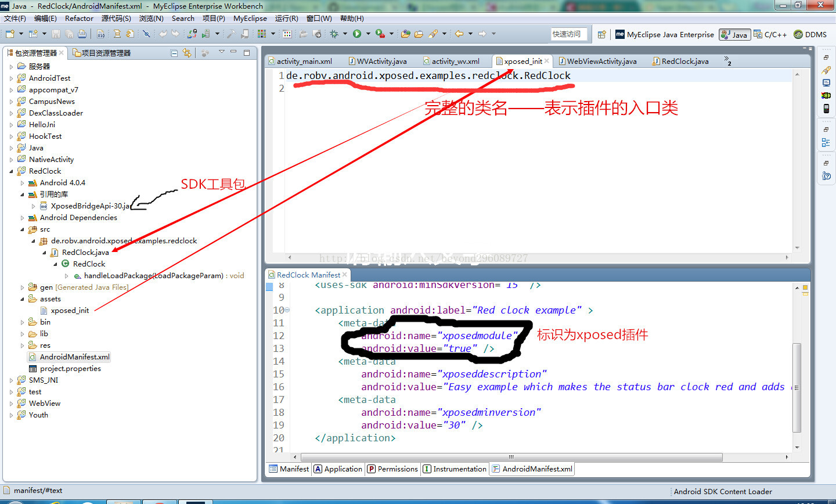Click the hammer build icon in the toolbar

[231, 34]
